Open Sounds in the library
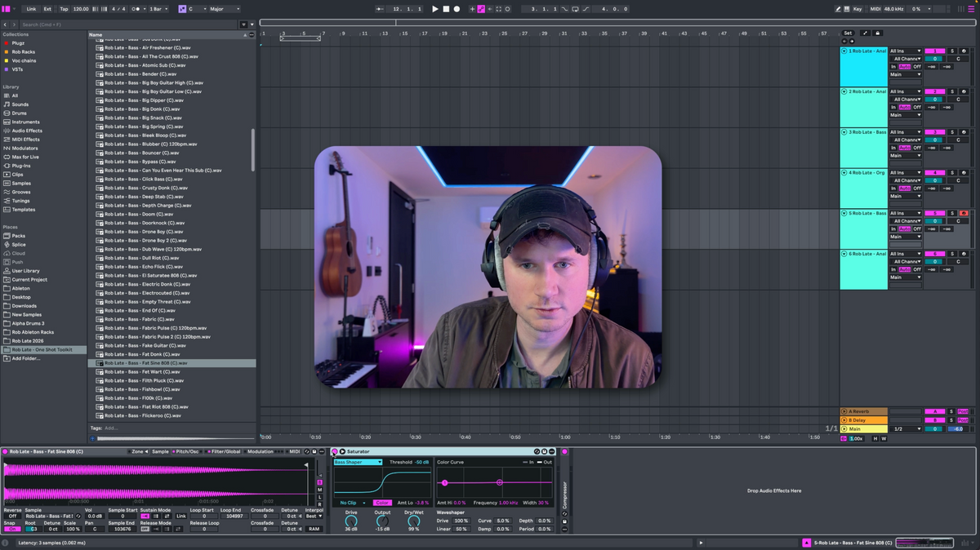980x550 pixels. point(20,104)
